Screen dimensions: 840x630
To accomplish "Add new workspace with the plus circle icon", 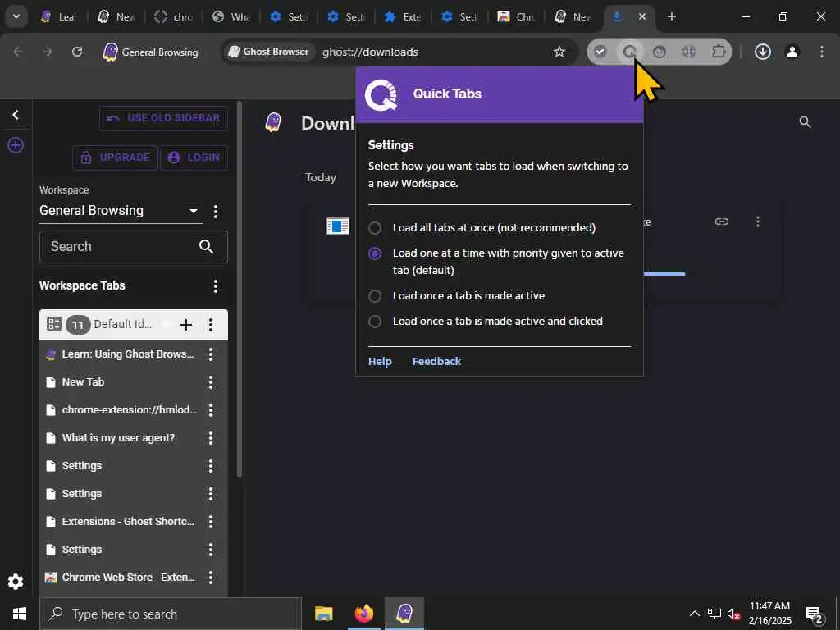I will click(x=16, y=145).
